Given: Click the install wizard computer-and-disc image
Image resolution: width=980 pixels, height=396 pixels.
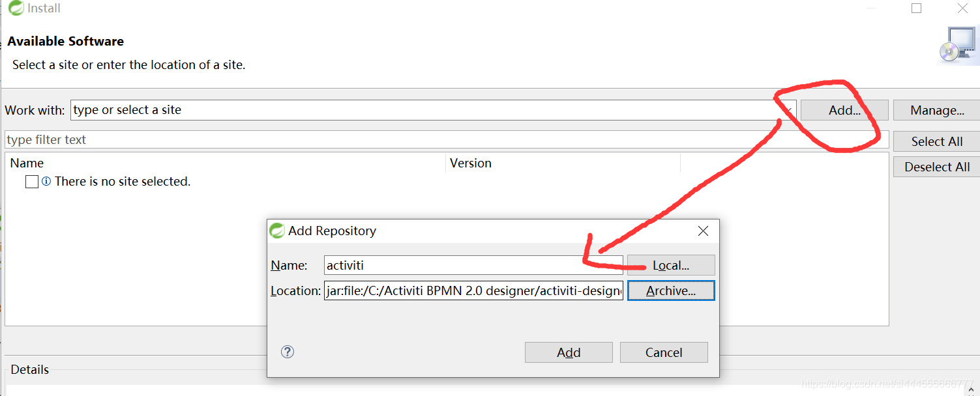Looking at the screenshot, I should click(958, 46).
